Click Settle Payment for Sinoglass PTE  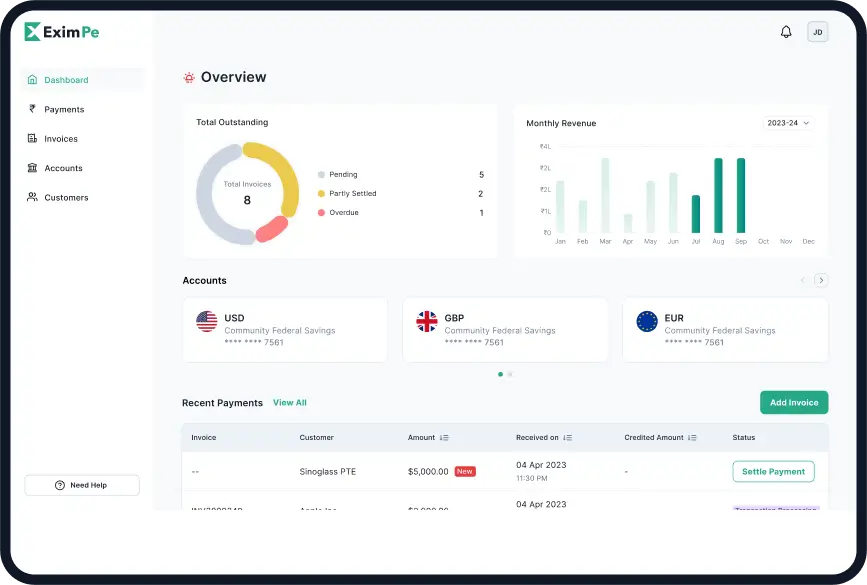[773, 471]
